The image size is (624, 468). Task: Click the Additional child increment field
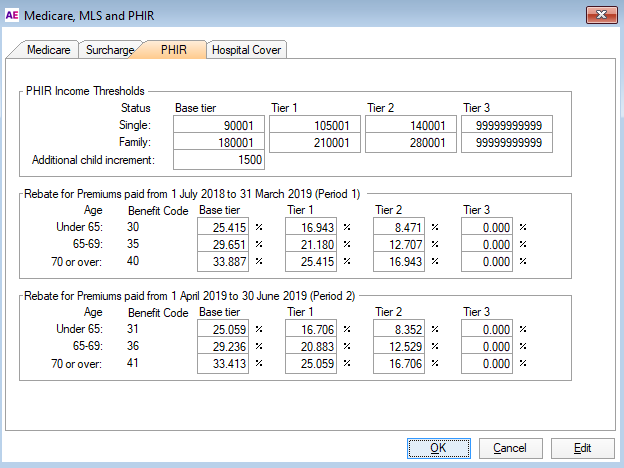point(219,160)
